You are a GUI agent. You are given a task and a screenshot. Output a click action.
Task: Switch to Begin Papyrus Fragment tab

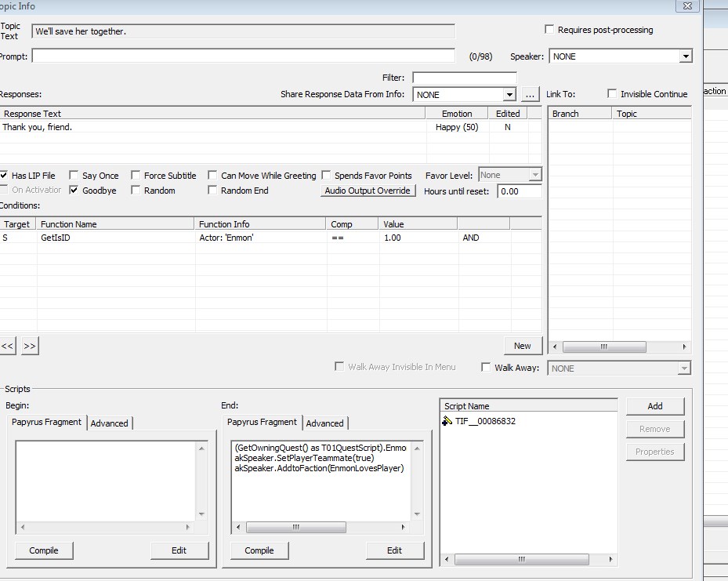(x=46, y=422)
